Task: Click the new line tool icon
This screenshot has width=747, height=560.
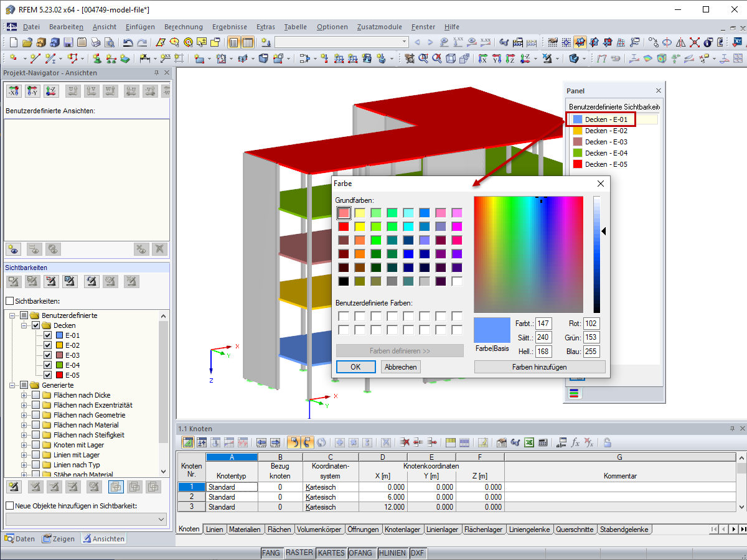Action: tap(35, 58)
